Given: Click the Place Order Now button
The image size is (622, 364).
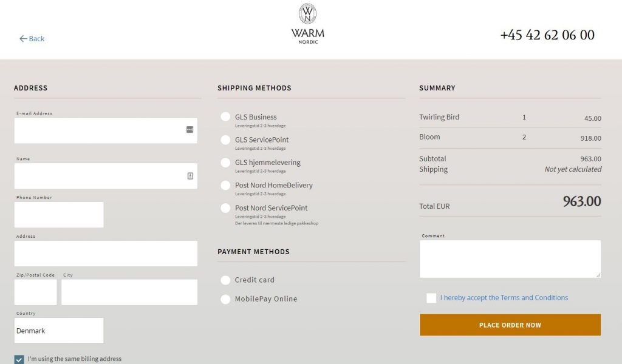Looking at the screenshot, I should [x=510, y=325].
